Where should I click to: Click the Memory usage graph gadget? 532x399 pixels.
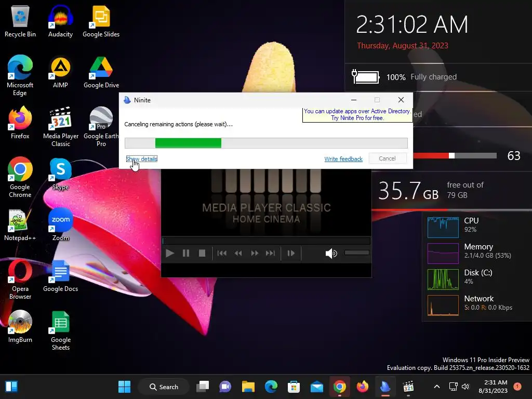tap(443, 254)
